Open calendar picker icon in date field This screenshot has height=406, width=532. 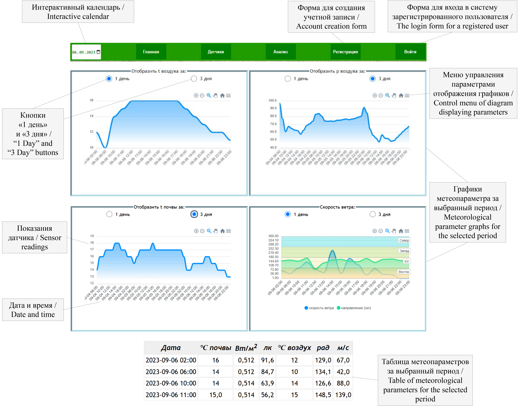[x=98, y=52]
